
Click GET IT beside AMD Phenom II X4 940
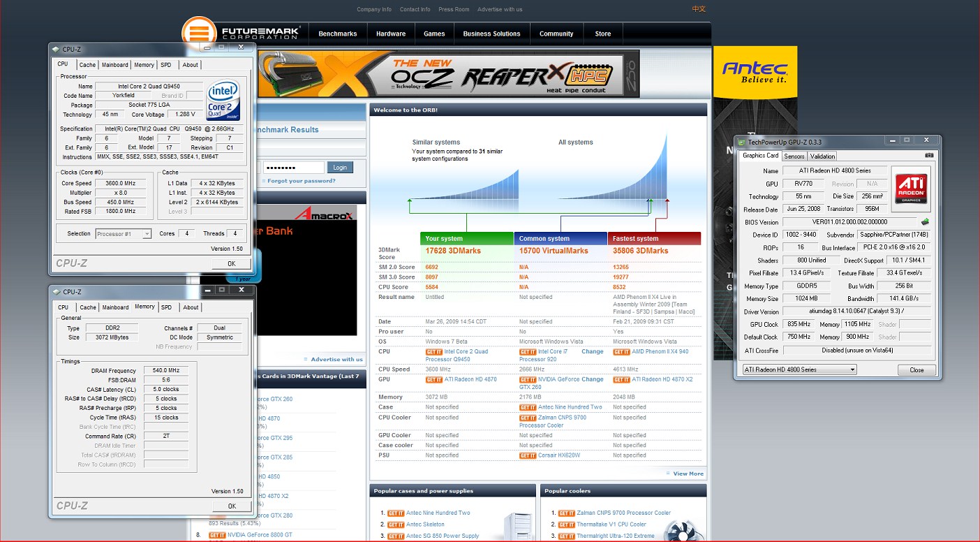621,352
